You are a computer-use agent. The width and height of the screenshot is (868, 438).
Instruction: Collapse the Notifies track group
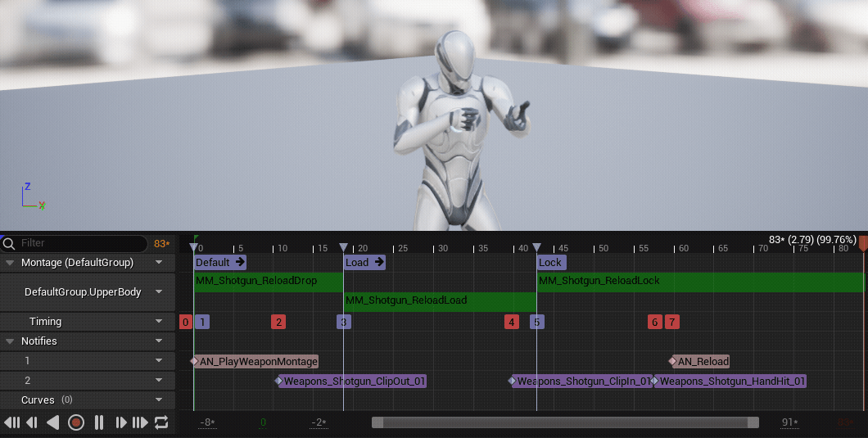pyautogui.click(x=10, y=341)
